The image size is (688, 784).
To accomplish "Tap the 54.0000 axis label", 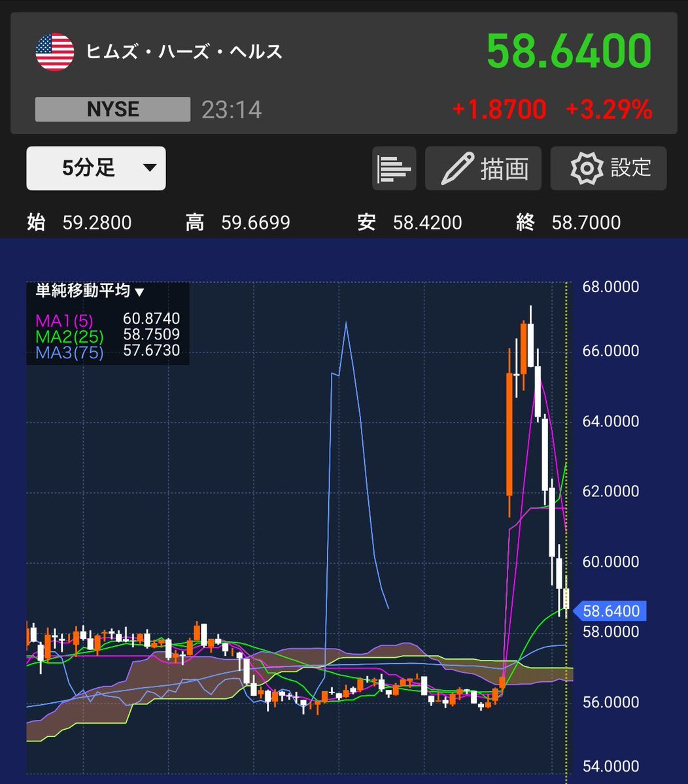I will [x=610, y=766].
